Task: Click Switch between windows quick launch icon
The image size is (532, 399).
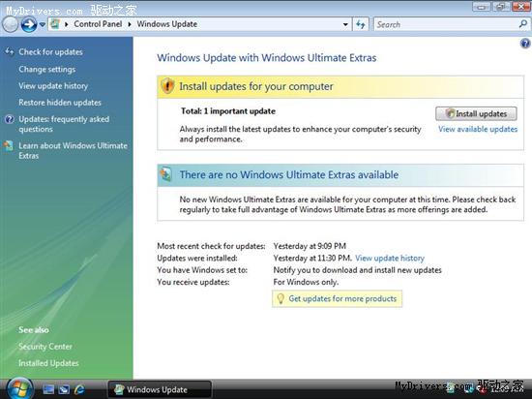Action: pyautogui.click(x=64, y=389)
